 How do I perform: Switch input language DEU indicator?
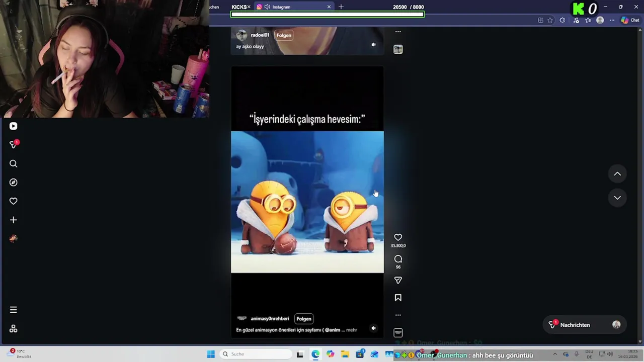(x=589, y=354)
